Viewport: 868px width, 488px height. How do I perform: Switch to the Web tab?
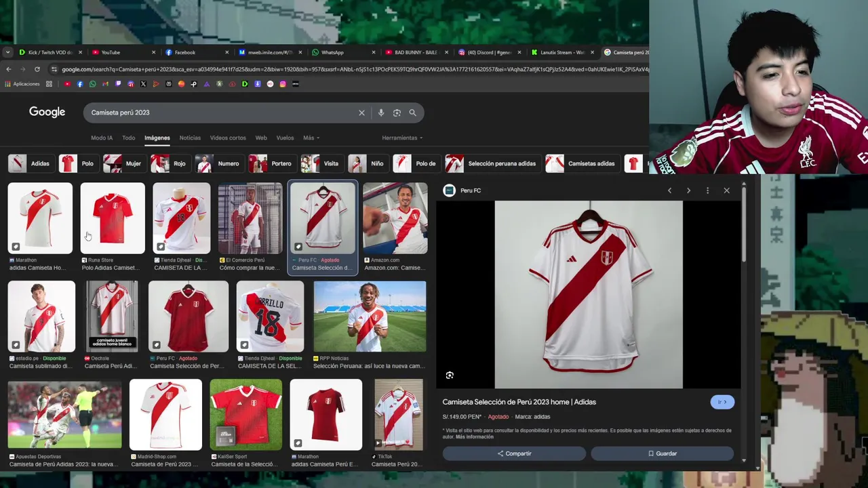pyautogui.click(x=261, y=138)
